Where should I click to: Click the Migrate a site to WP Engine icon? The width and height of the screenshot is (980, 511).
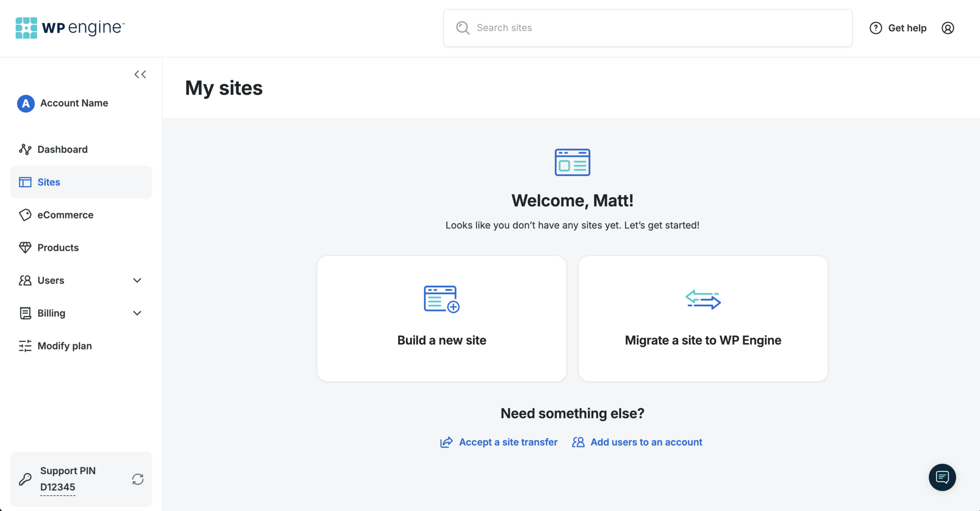[702, 298]
